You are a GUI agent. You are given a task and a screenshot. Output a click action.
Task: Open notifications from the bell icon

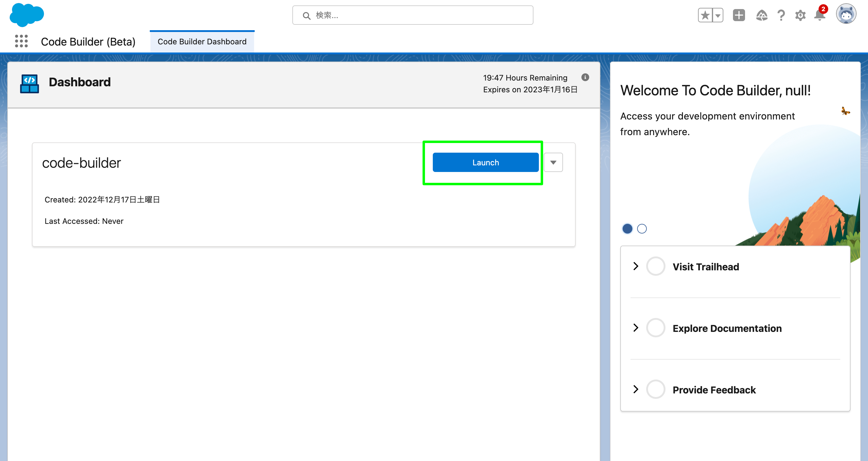pyautogui.click(x=819, y=15)
